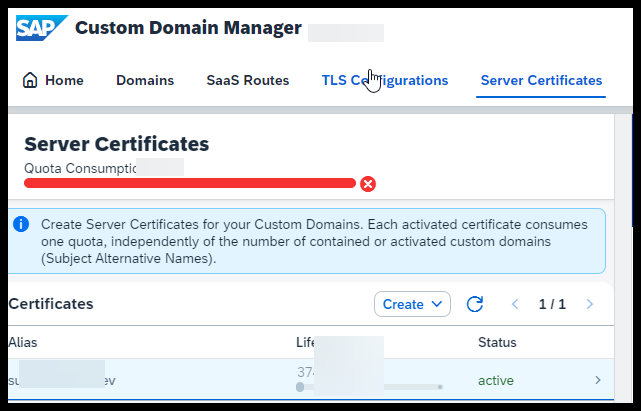
Task: Click the Certificates table title
Action: click(x=51, y=304)
